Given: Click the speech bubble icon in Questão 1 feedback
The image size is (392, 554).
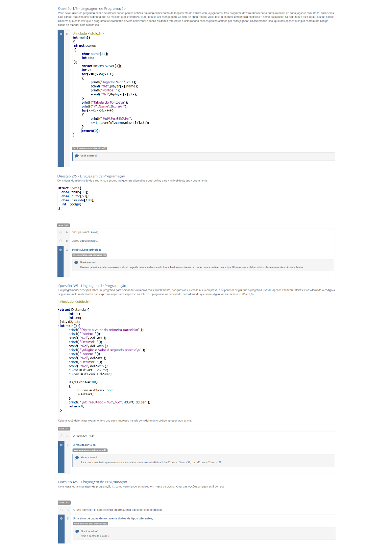Looking at the screenshot, I should [x=77, y=156].
